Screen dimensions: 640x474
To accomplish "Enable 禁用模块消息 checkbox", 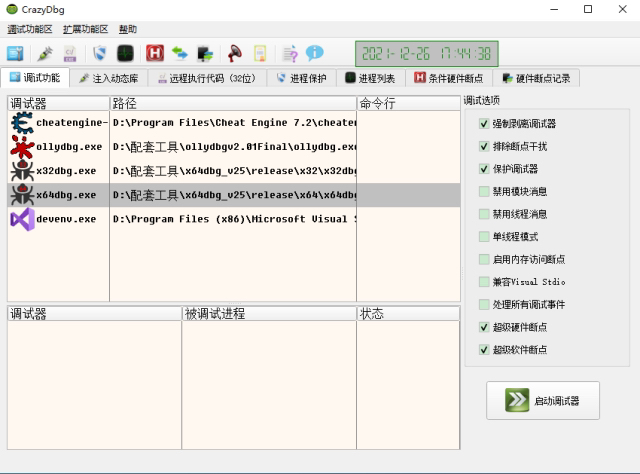I will pyautogui.click(x=484, y=191).
